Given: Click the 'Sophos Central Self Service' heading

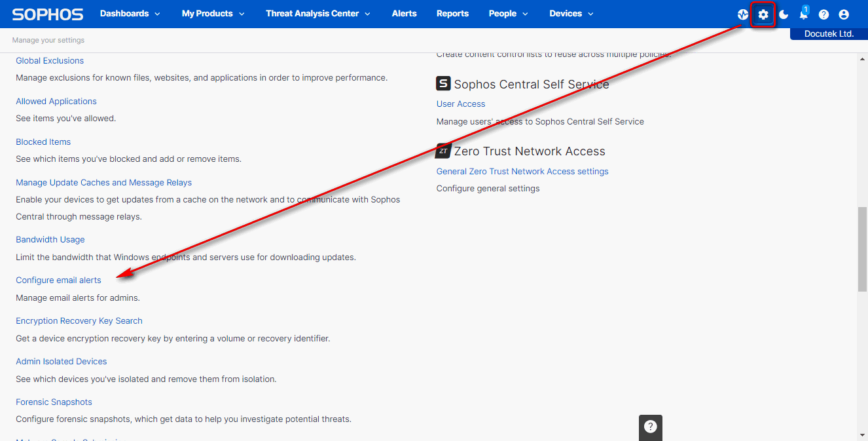Looking at the screenshot, I should click(532, 84).
